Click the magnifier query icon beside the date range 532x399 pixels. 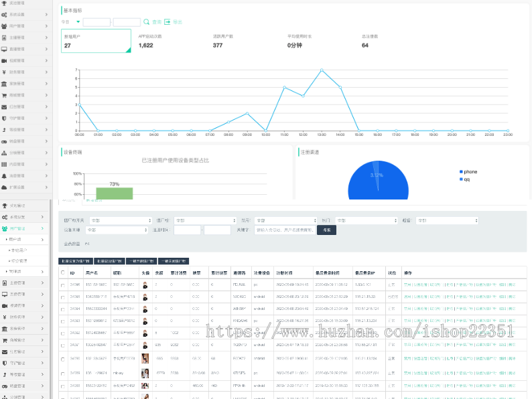pos(147,21)
